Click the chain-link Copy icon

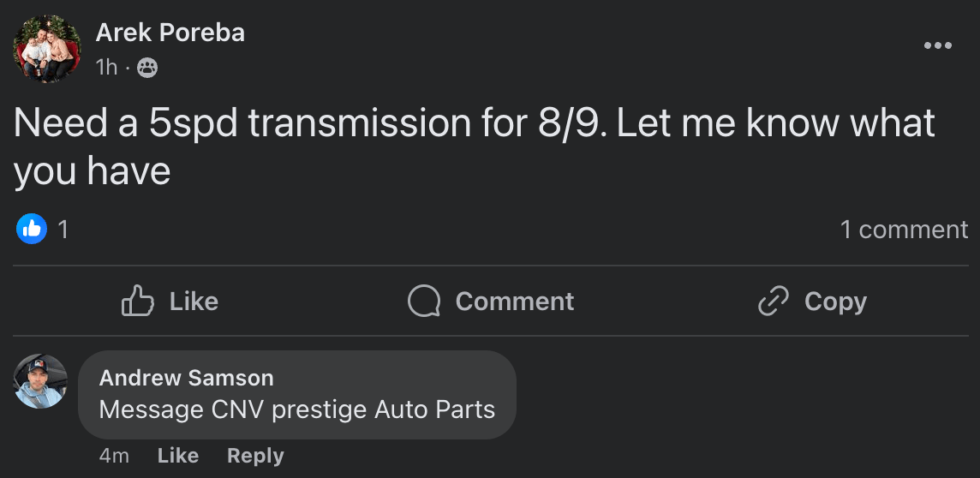[774, 302]
